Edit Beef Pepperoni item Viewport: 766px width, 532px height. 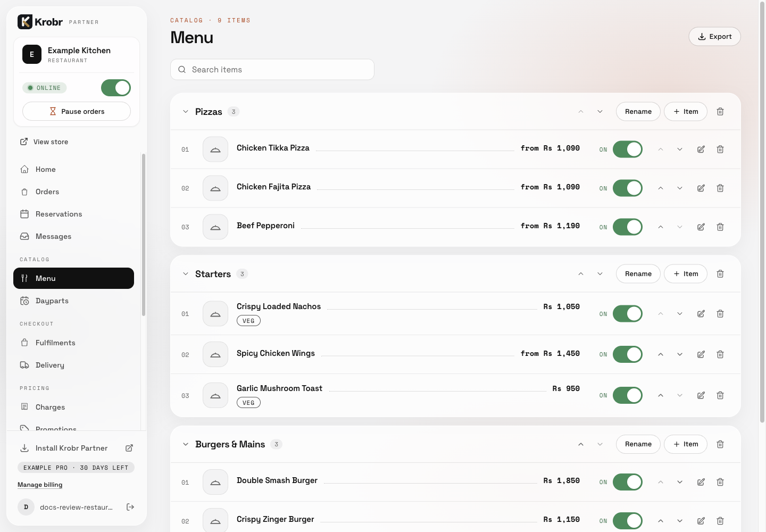click(701, 227)
